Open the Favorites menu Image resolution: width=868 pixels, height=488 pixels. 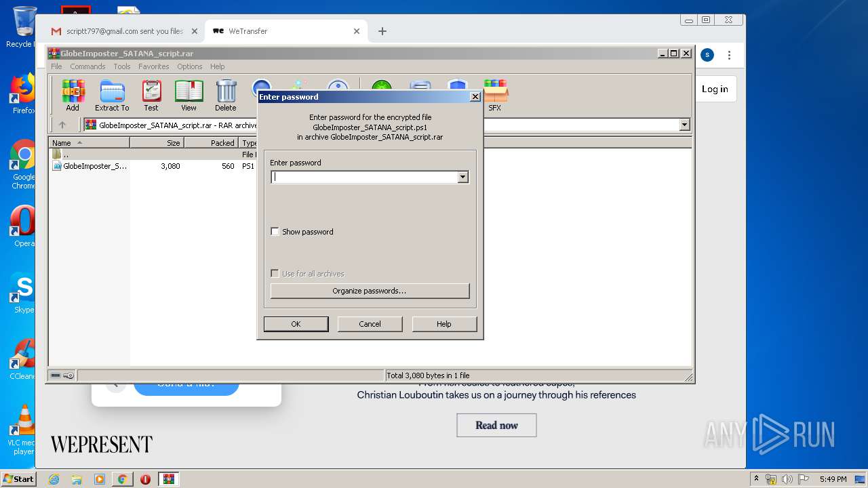(154, 66)
